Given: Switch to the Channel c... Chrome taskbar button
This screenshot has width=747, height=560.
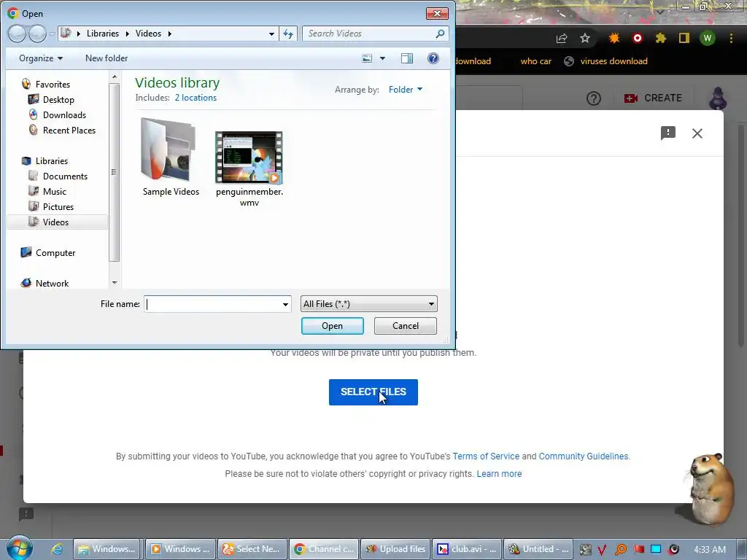Looking at the screenshot, I should tap(323, 549).
